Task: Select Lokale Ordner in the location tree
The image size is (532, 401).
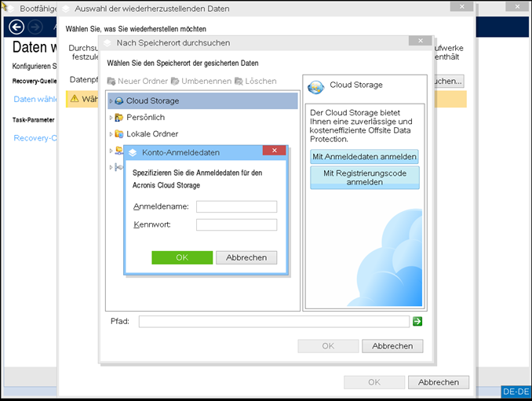Action: pyautogui.click(x=202, y=134)
